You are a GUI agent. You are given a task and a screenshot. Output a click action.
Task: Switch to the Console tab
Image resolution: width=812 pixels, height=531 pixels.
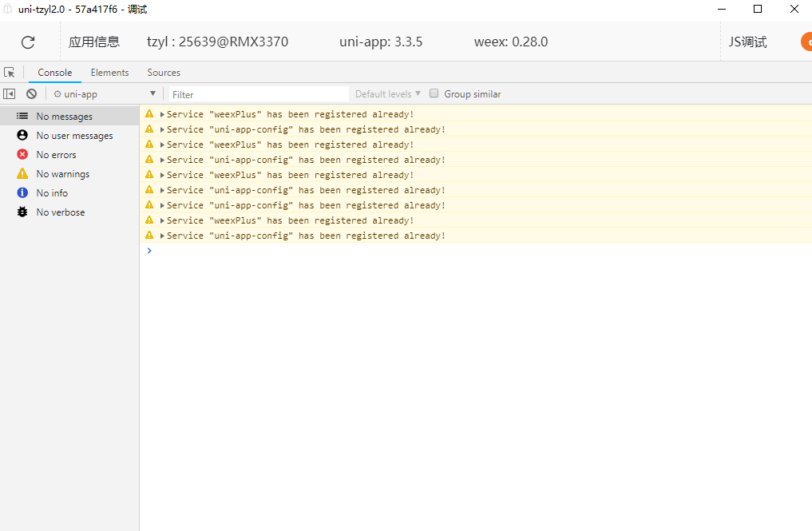[55, 73]
